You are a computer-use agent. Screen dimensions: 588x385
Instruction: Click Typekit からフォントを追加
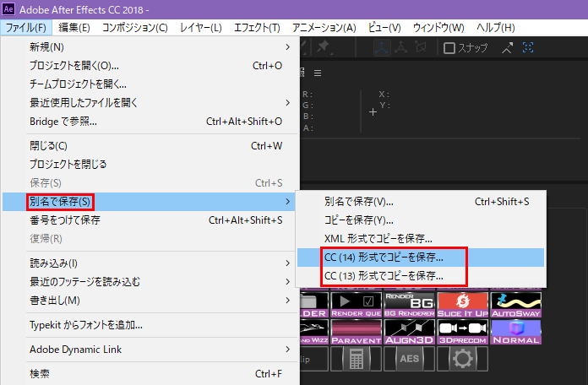(x=86, y=324)
